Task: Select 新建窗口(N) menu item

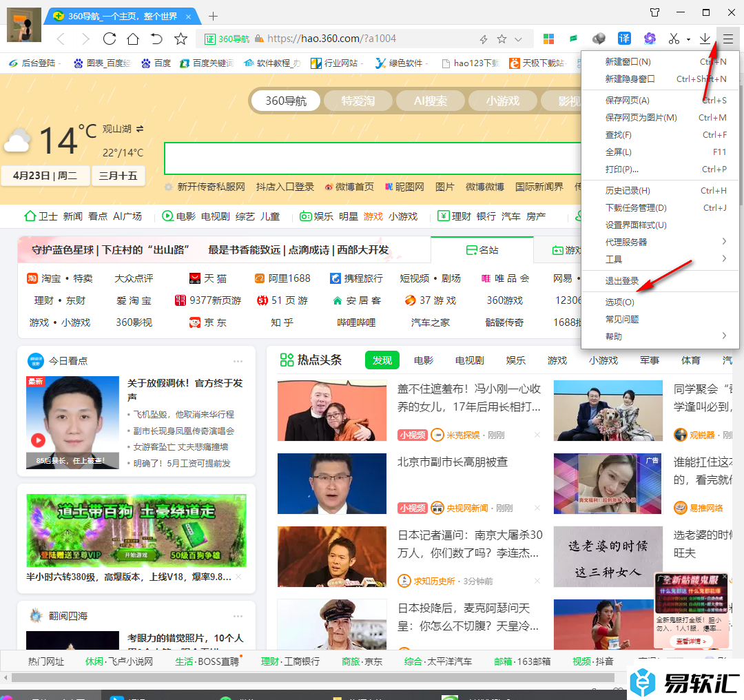Action: [x=660, y=62]
